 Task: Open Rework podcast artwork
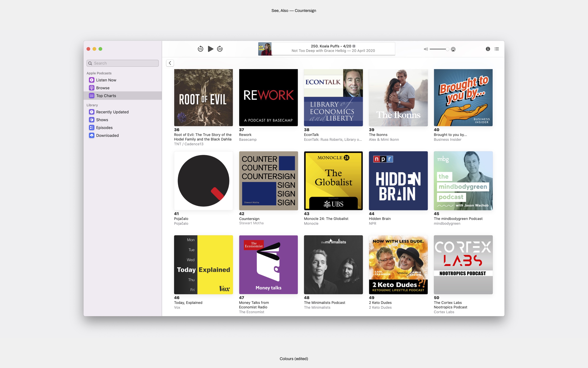[268, 98]
